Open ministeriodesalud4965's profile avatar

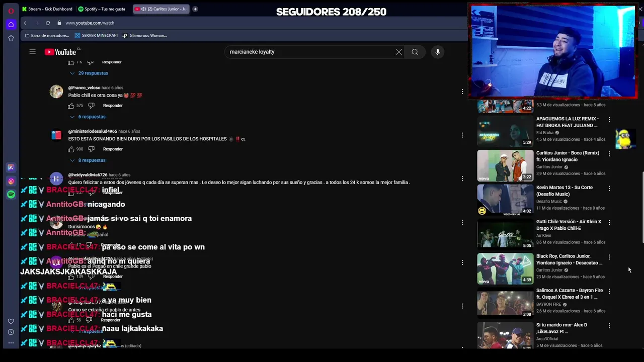click(56, 135)
